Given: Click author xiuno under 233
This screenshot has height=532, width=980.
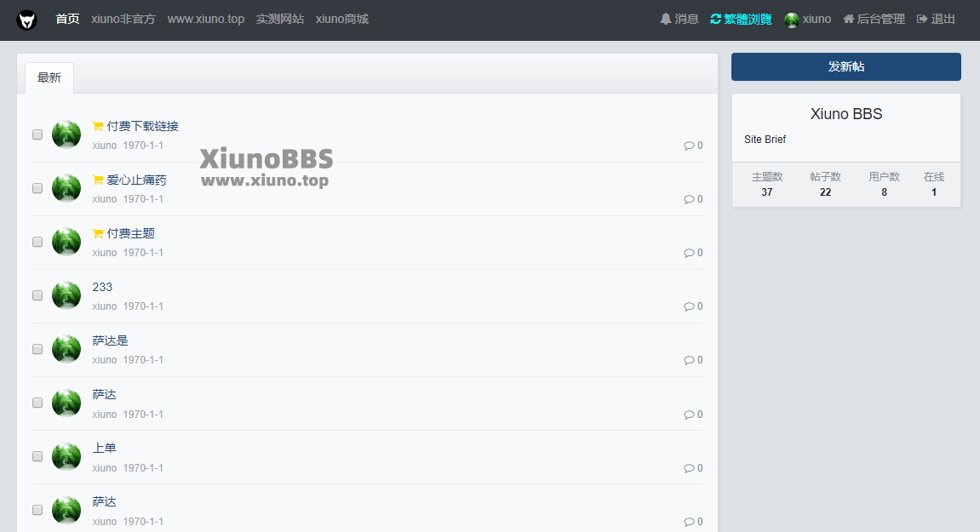Looking at the screenshot, I should (x=105, y=307).
